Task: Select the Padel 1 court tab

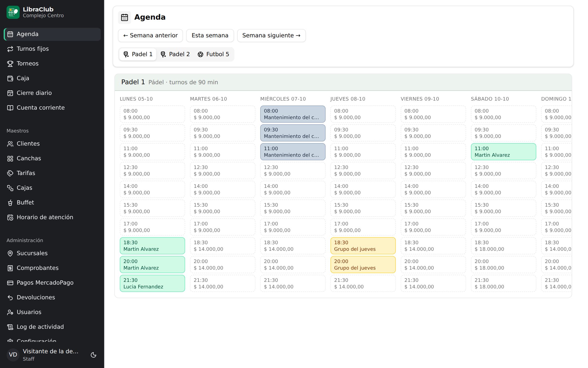Action: click(138, 54)
